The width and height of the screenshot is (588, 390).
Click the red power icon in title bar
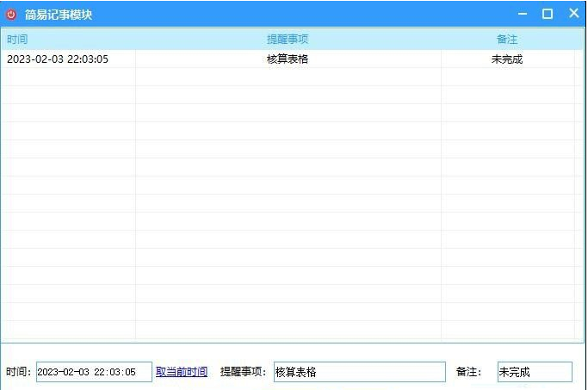[x=11, y=15]
